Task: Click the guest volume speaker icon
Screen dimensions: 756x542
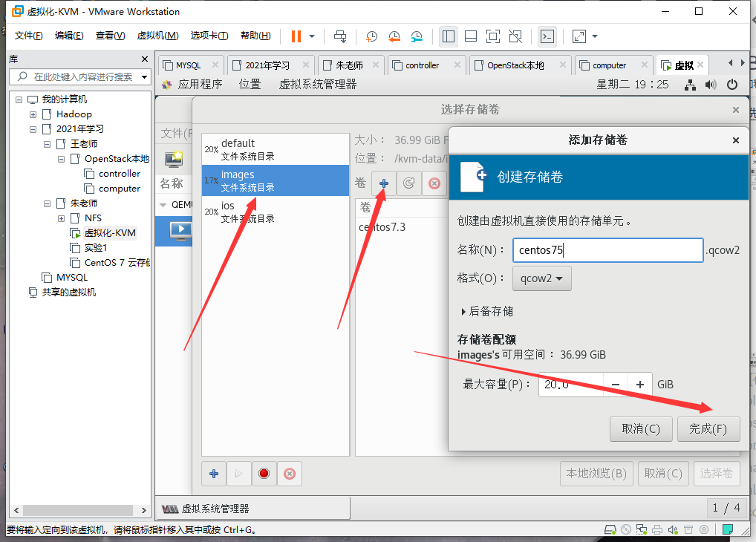Action: [x=711, y=85]
